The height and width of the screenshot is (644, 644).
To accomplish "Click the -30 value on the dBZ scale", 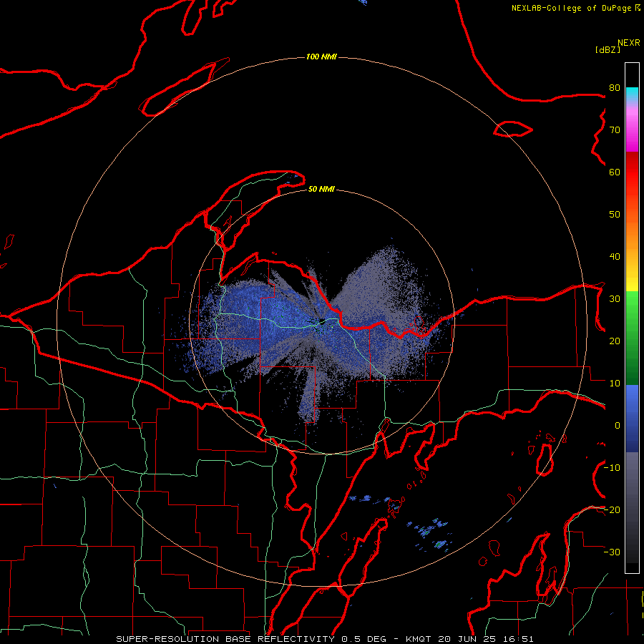I will click(x=612, y=552).
